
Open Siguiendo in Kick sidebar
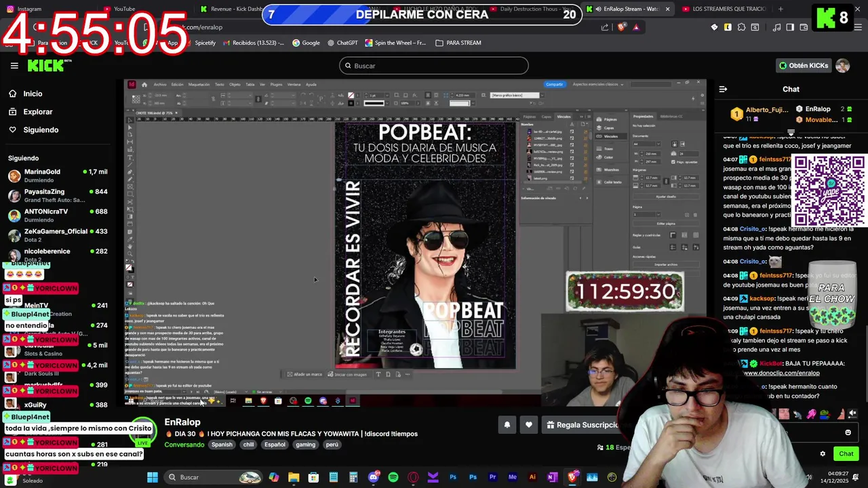[41, 129]
